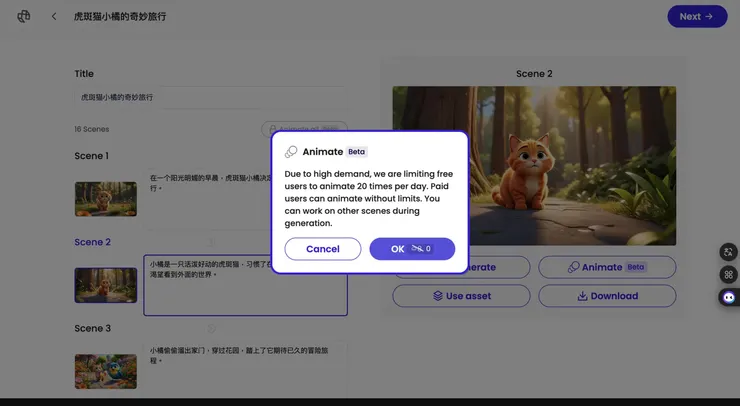Click the small circular icon beside Scene 3
The height and width of the screenshot is (406, 740).
(211, 328)
